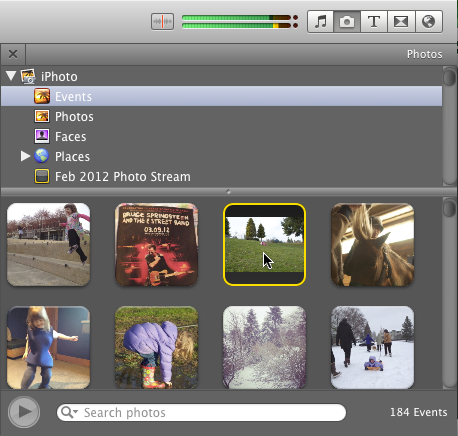Open the Music and Sound Effects browser
458x436 pixels.
click(x=320, y=22)
